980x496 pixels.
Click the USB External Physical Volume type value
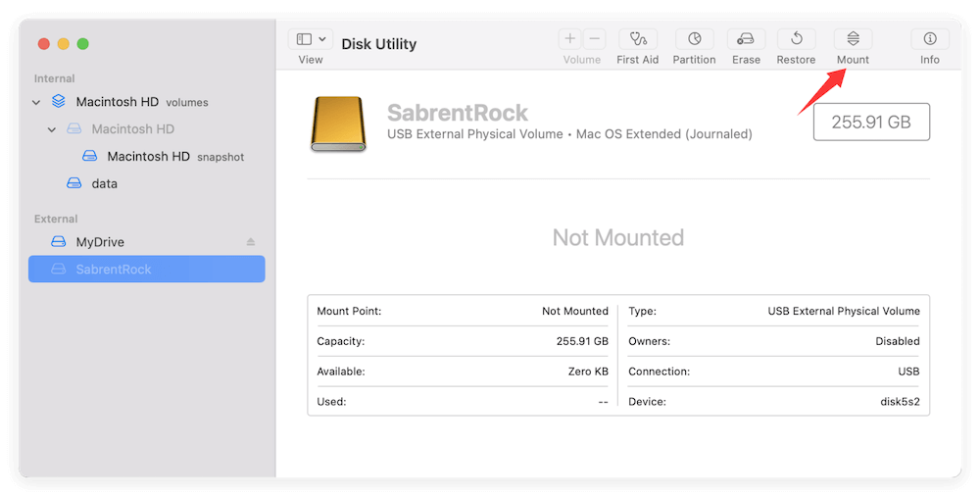844,311
